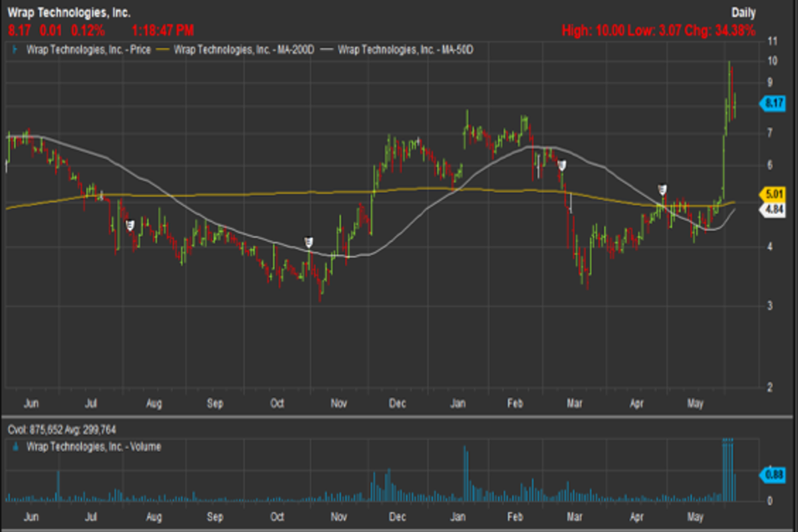The image size is (798, 532).
Task: Select the earnings marker near late February
Action: tap(561, 165)
